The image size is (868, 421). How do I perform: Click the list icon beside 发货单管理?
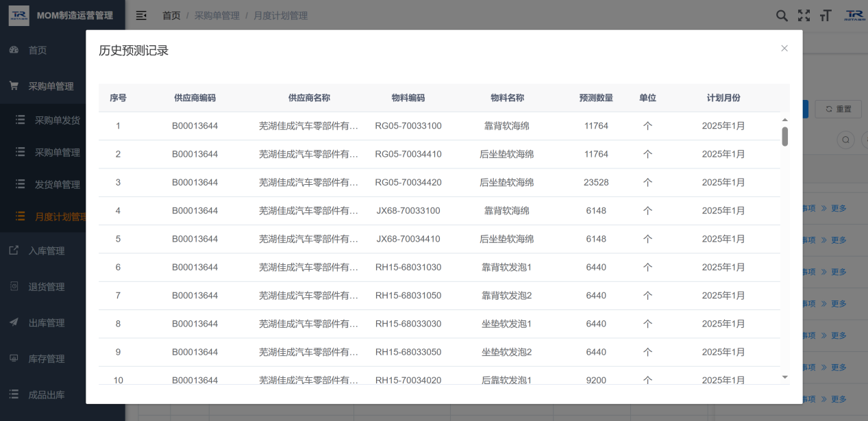[21, 184]
